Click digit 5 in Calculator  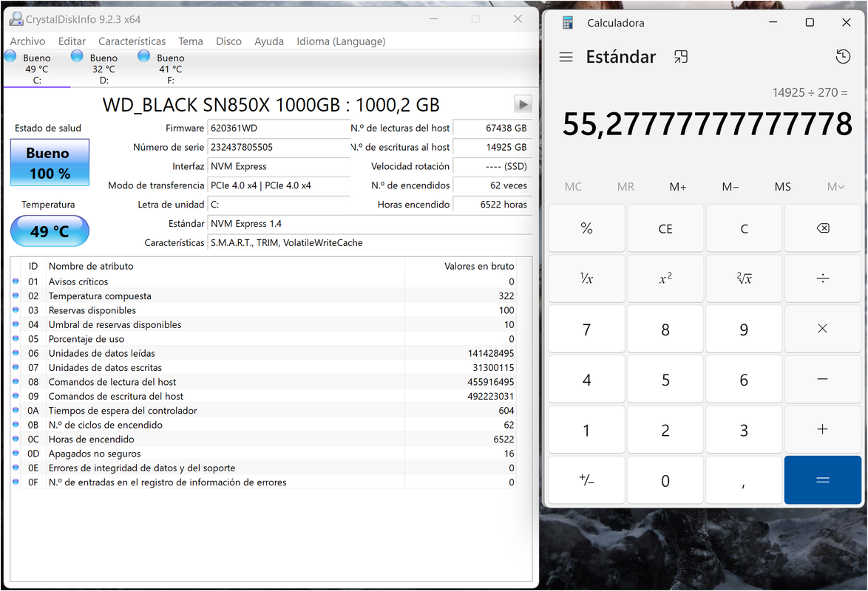coord(665,379)
